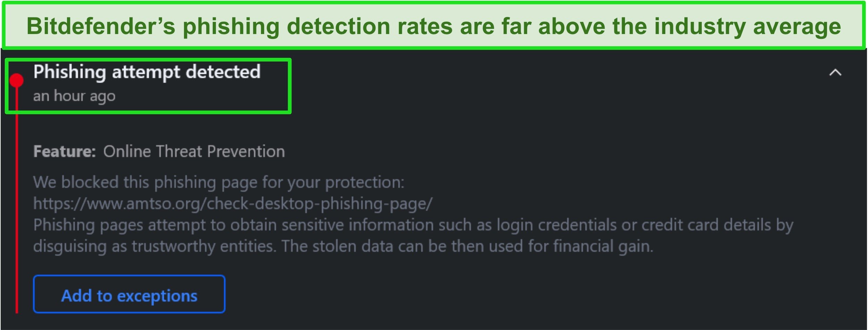Click the green banner headline about Bitdefender
Image resolution: width=868 pixels, height=330 pixels.
click(433, 26)
